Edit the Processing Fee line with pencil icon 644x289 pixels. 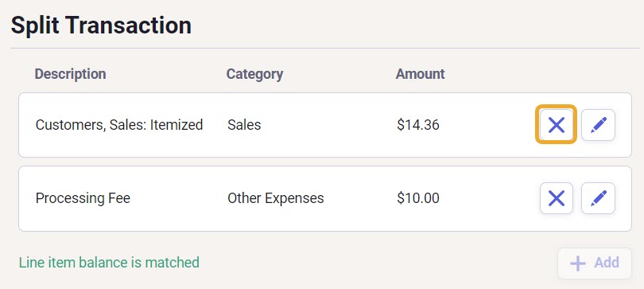598,198
